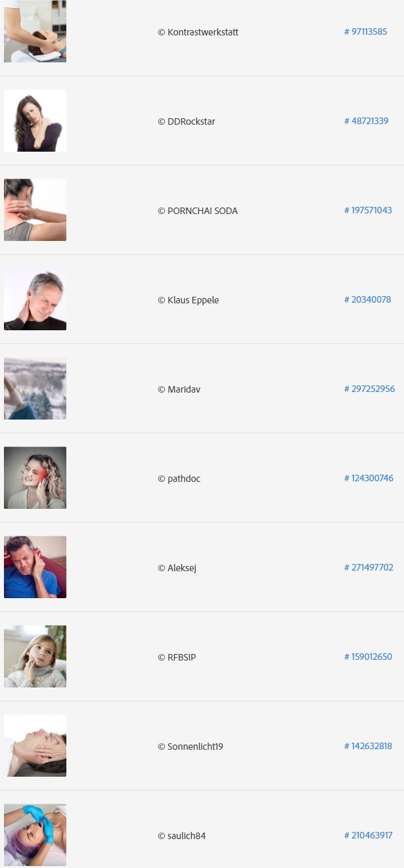The height and width of the screenshot is (868, 404).
Task: Open image link # 48721339
Action: click(x=367, y=121)
